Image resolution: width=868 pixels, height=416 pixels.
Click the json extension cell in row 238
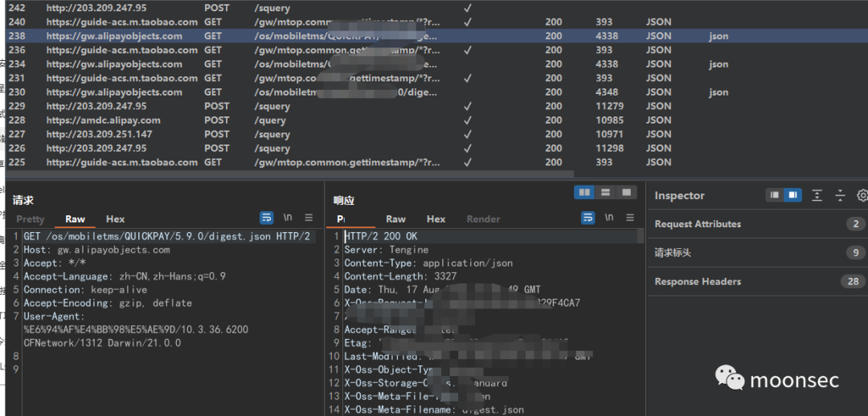point(719,36)
